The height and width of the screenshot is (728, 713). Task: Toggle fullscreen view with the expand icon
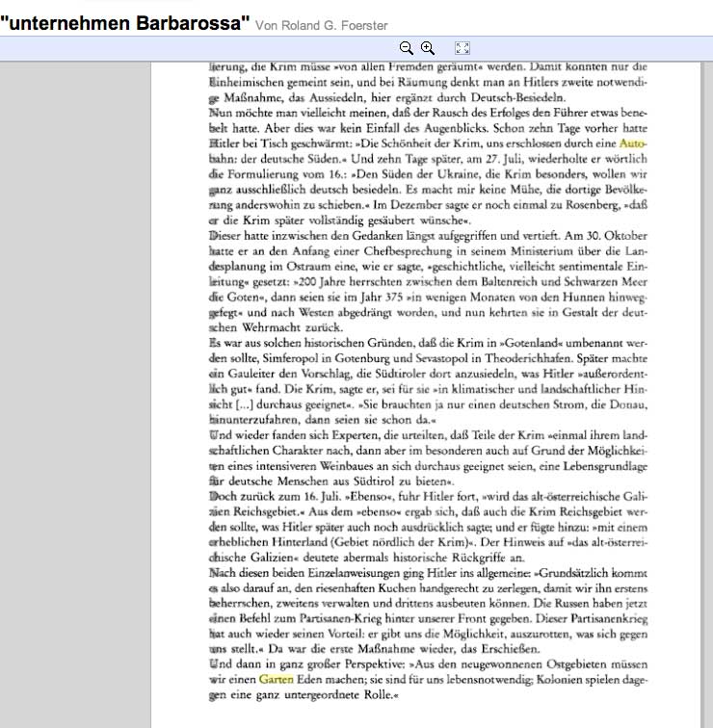[x=462, y=48]
